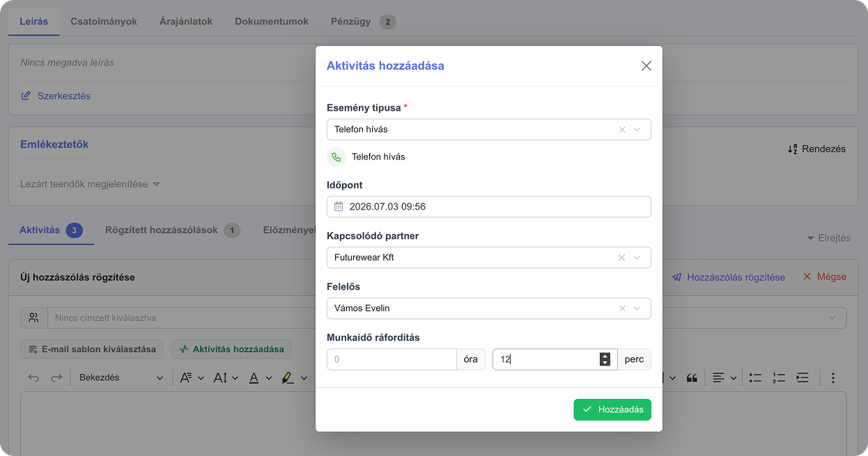
Task: Click the Szerkesztés pencil icon
Action: (x=26, y=96)
